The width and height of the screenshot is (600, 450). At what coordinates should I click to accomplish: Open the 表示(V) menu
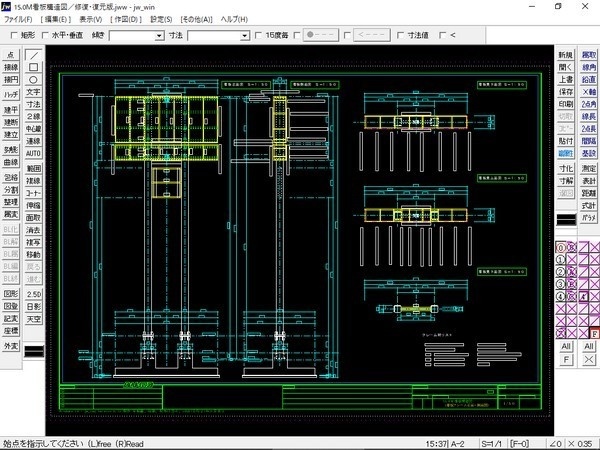point(91,19)
